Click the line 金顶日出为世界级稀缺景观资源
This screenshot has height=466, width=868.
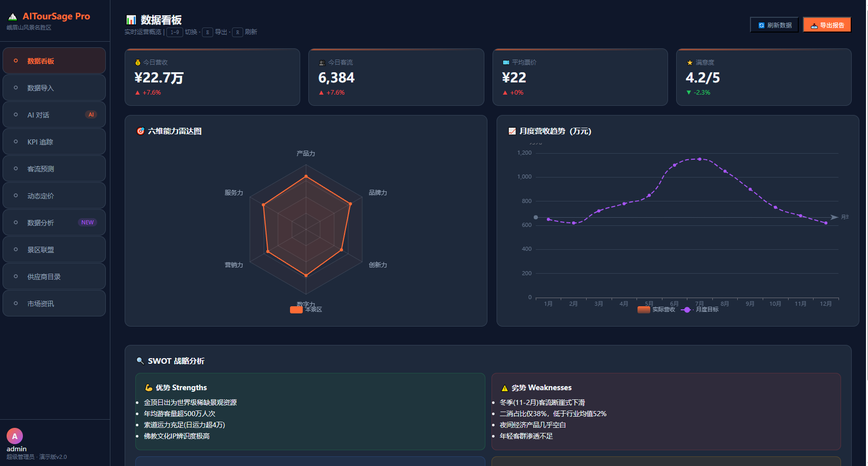pos(190,402)
